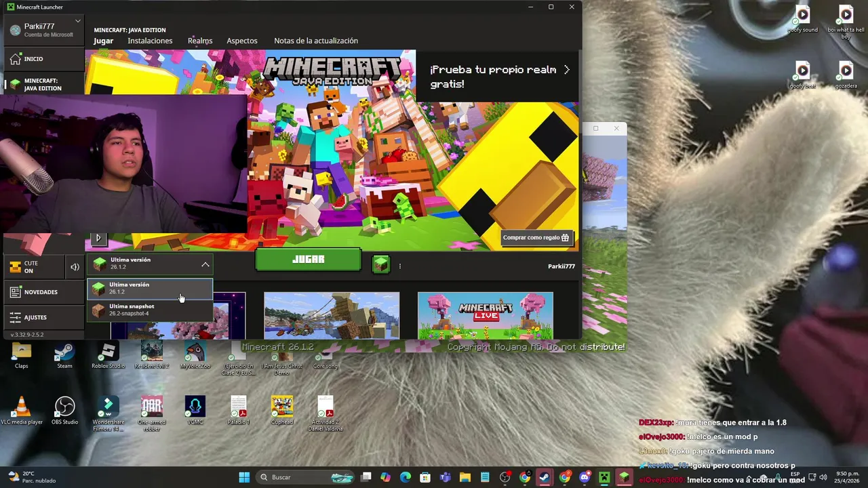Open Actividad 2 Daniel Valdivia PDF
Image resolution: width=868 pixels, height=488 pixels.
(325, 413)
